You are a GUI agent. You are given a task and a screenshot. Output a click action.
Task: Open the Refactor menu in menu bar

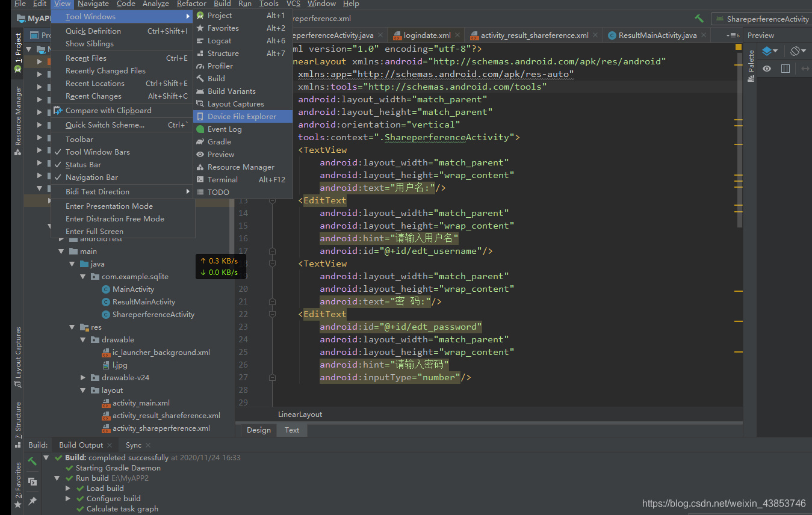point(191,4)
